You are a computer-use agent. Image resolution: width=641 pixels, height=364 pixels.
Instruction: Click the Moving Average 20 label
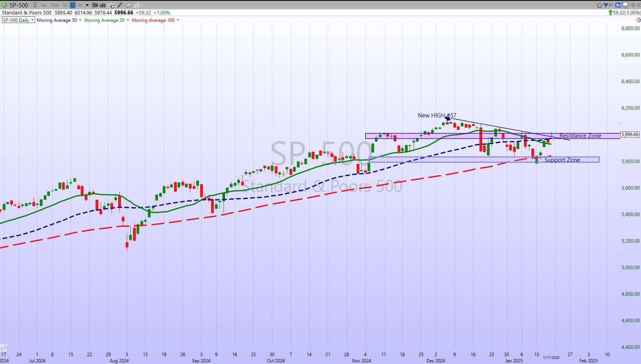[105, 20]
